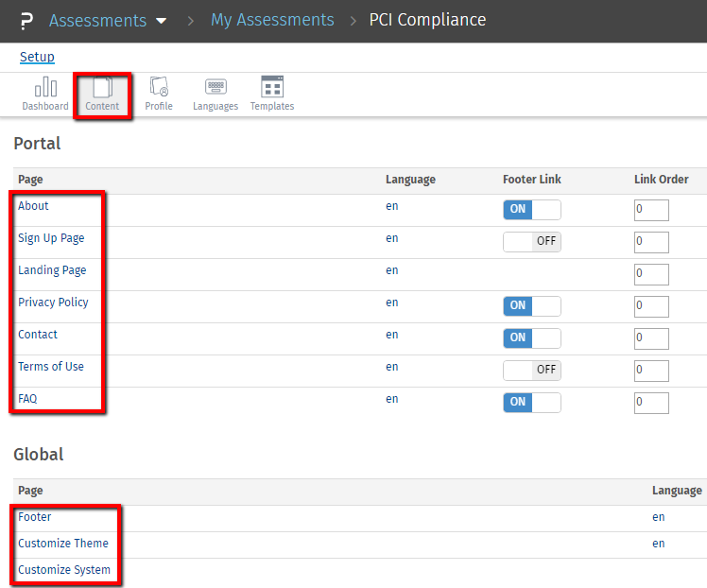
Task: Toggle footer link for Terms of Use
Action: click(532, 371)
